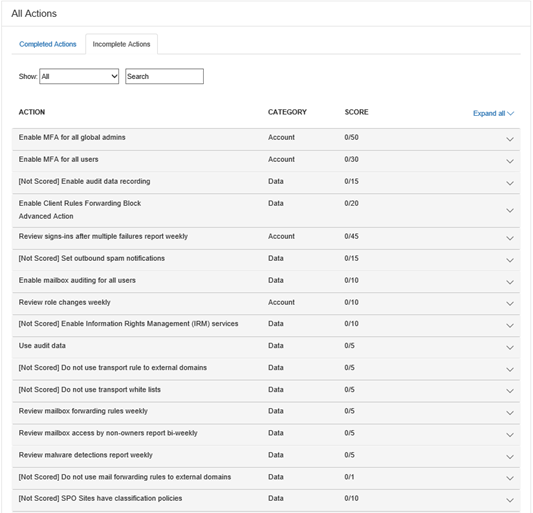This screenshot has width=533, height=513.
Task: Expand Do not use transport white lists chevron
Action: coord(510,391)
